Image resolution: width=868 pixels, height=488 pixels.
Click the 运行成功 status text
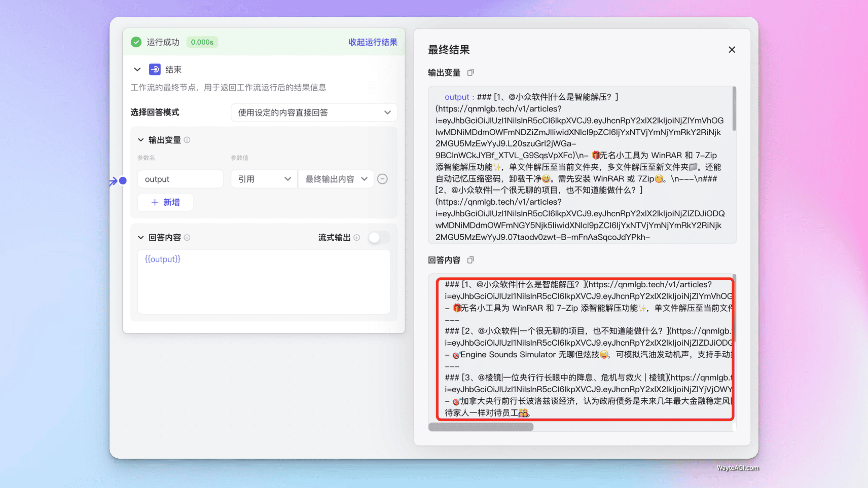pyautogui.click(x=163, y=42)
